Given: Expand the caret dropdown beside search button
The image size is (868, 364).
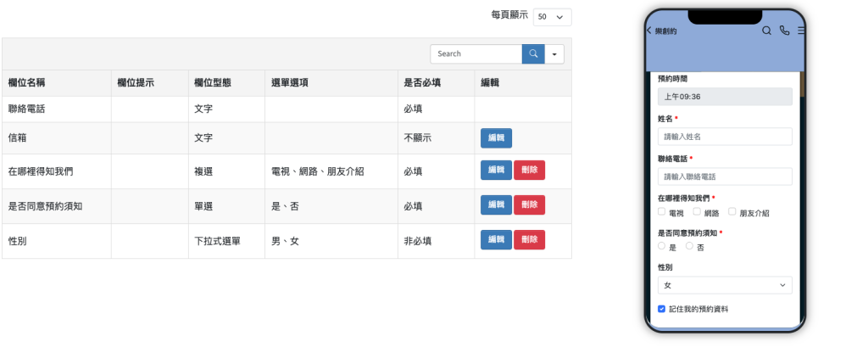Looking at the screenshot, I should (x=554, y=53).
